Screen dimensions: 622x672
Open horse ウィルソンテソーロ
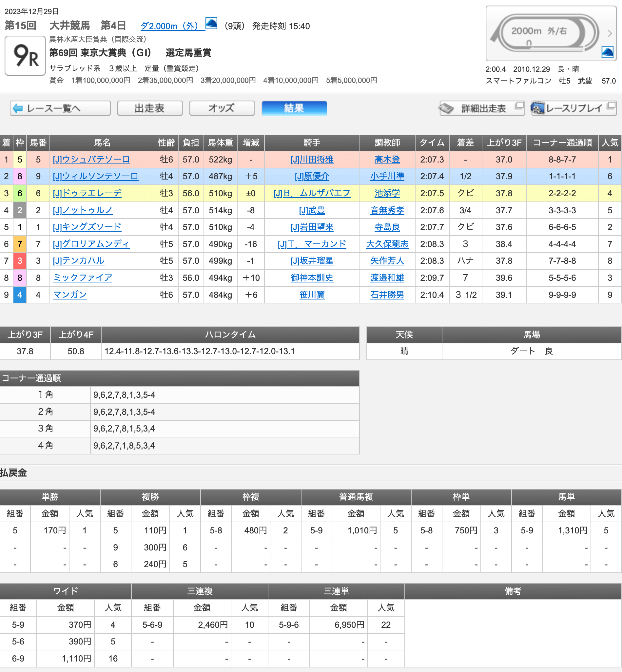click(x=96, y=176)
